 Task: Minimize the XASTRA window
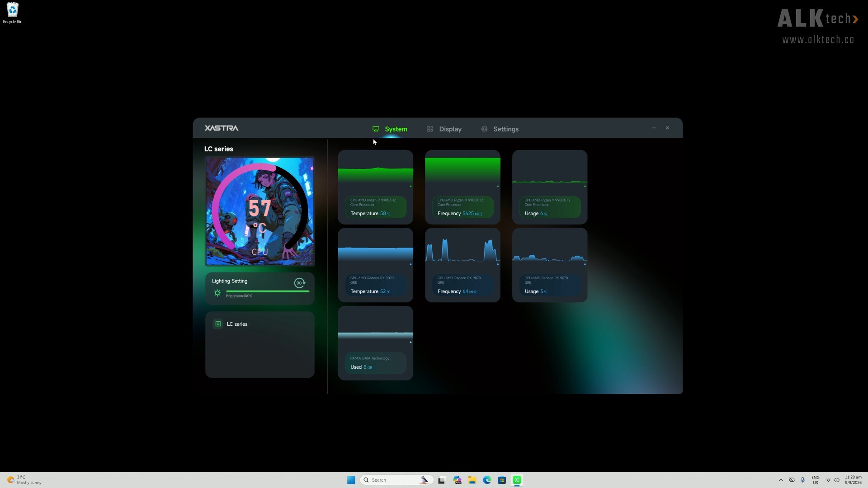tap(654, 128)
